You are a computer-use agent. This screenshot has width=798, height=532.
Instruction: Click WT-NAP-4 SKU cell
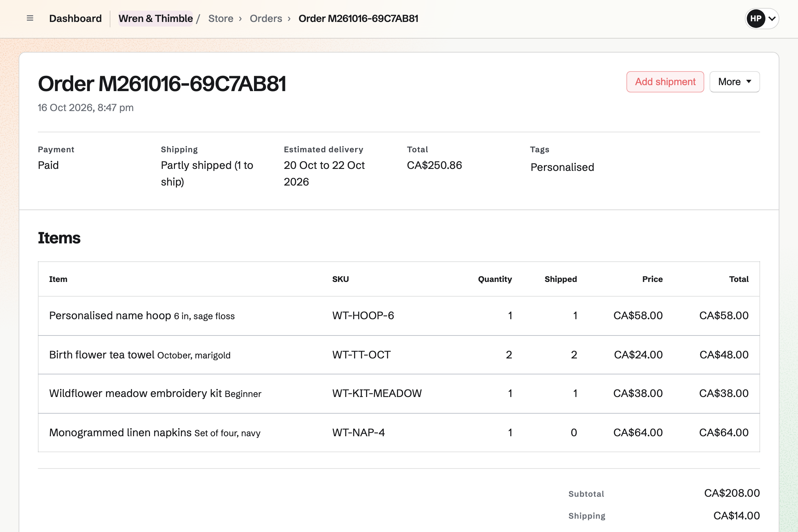[358, 433]
